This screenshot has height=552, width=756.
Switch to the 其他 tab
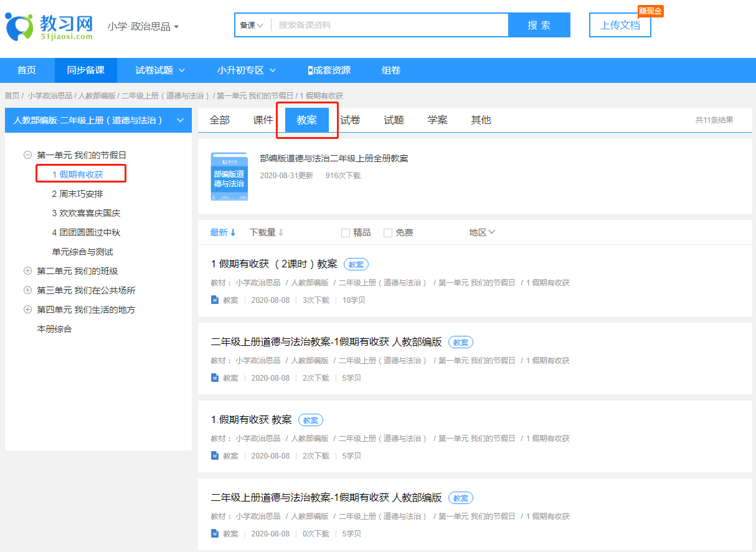(481, 120)
